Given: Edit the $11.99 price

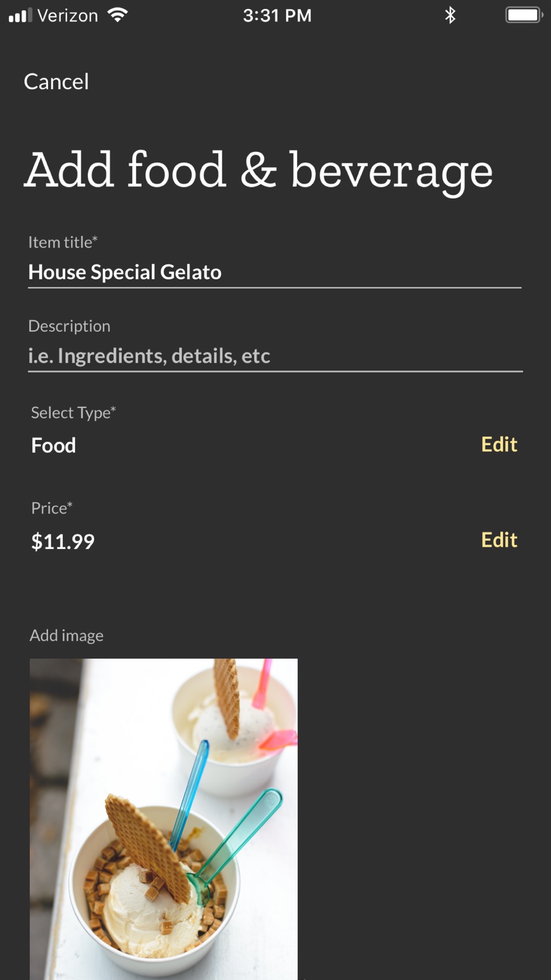Looking at the screenshot, I should point(499,540).
